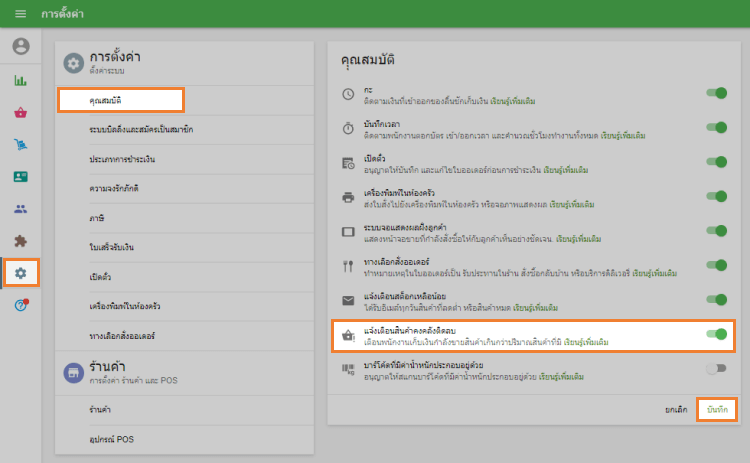Toggle the กะ (shifts) switch
This screenshot has width=750, height=463.
coord(716,94)
